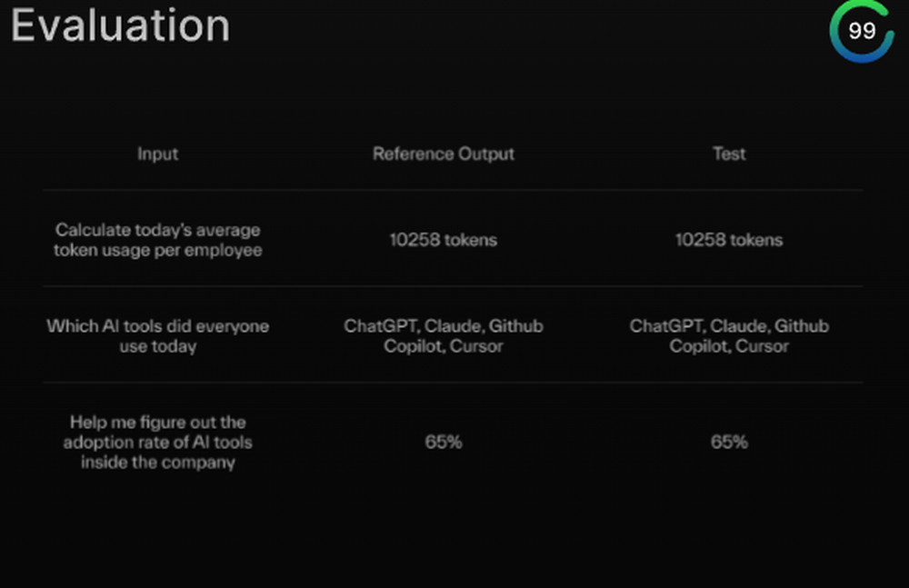Select the adoption rate of AI tools input
The image size is (909, 588).
[157, 443]
